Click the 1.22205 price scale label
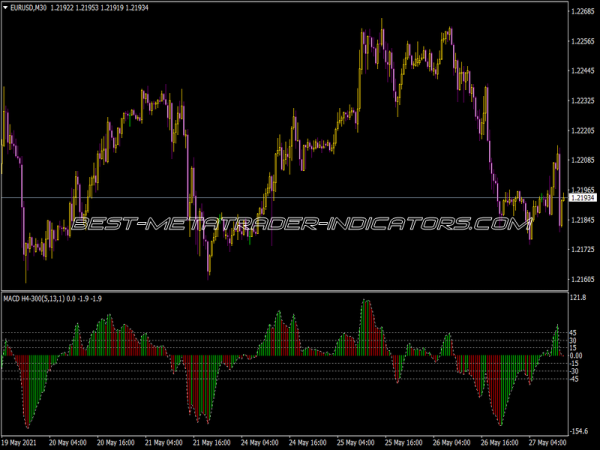This screenshot has height=450, width=600. 580,131
